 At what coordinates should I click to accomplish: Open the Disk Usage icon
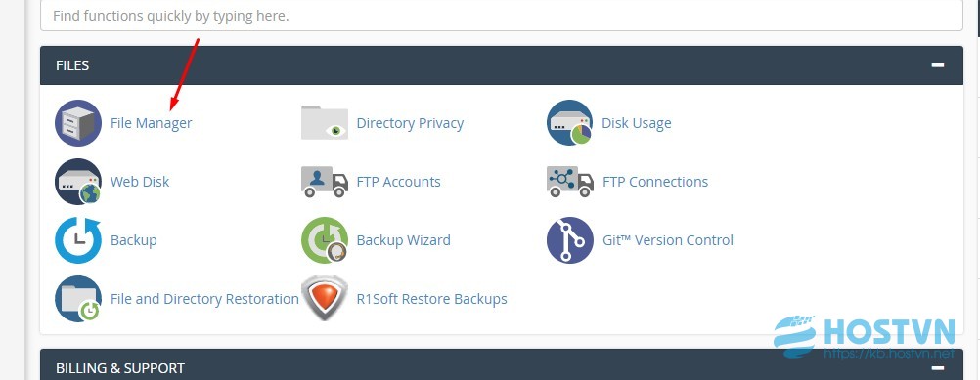point(569,123)
